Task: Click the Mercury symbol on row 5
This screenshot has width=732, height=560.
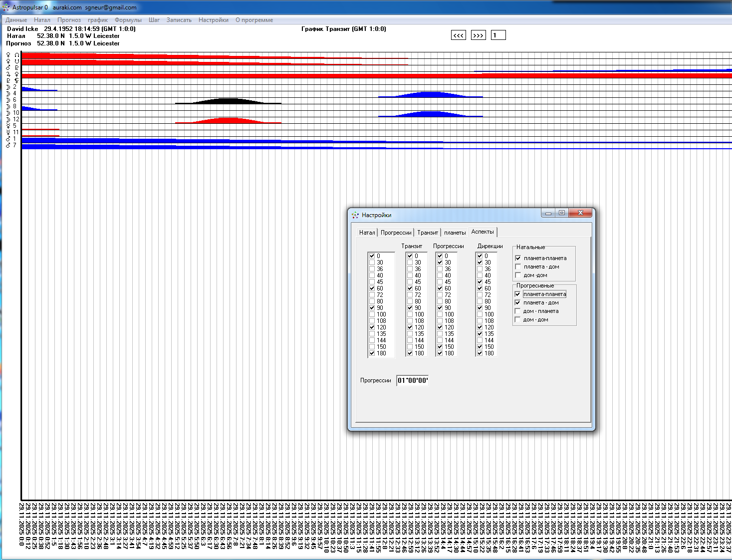Action: (x=8, y=126)
